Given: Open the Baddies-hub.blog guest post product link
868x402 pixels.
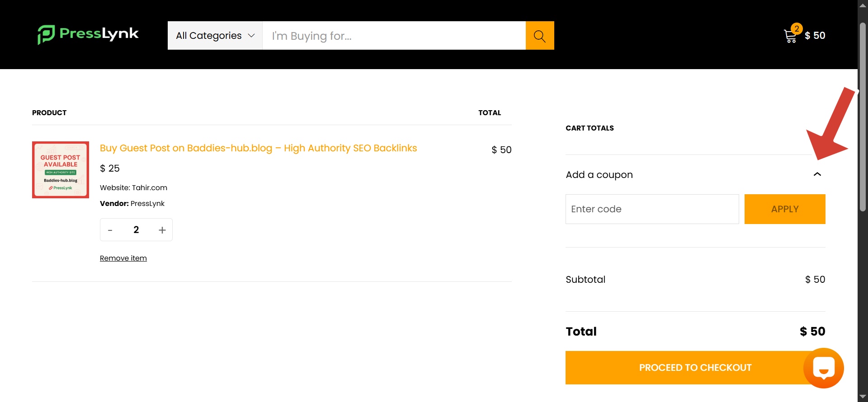Looking at the screenshot, I should [259, 148].
